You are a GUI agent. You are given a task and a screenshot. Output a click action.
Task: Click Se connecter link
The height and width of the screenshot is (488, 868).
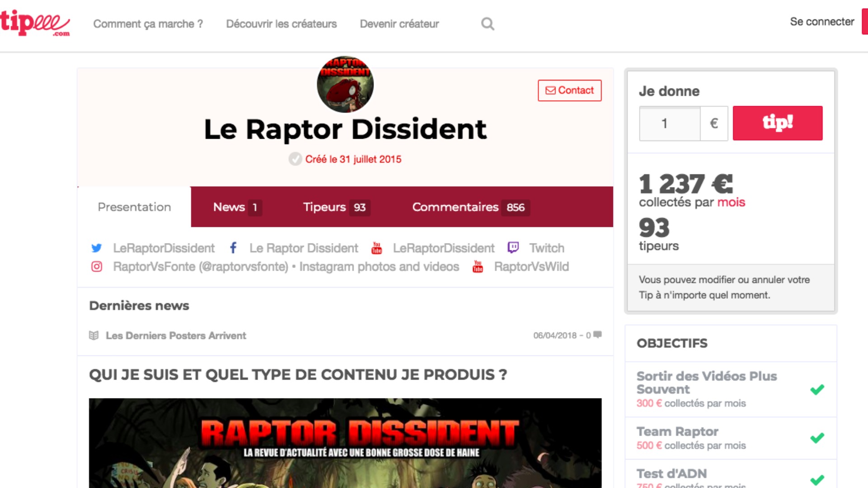point(822,22)
